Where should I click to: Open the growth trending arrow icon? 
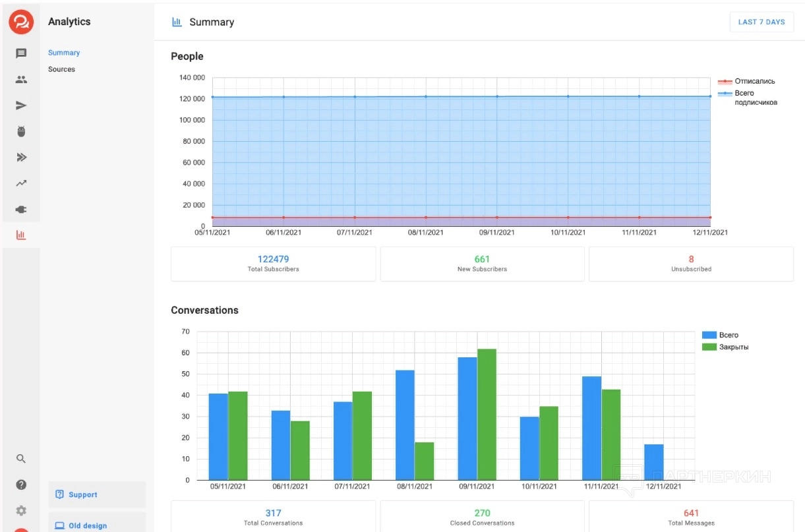tap(21, 183)
